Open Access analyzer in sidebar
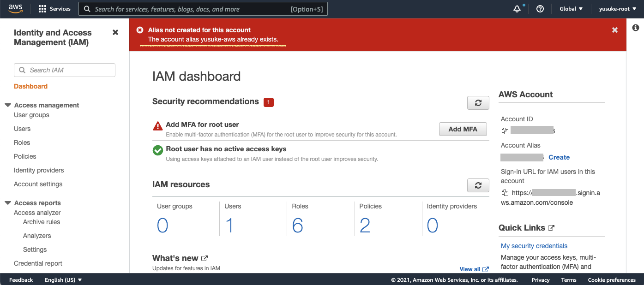Screen dimensions: 644x285 37,213
